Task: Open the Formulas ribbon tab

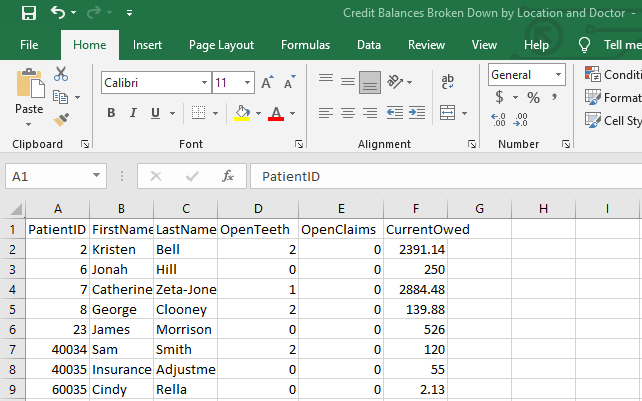Action: point(305,45)
